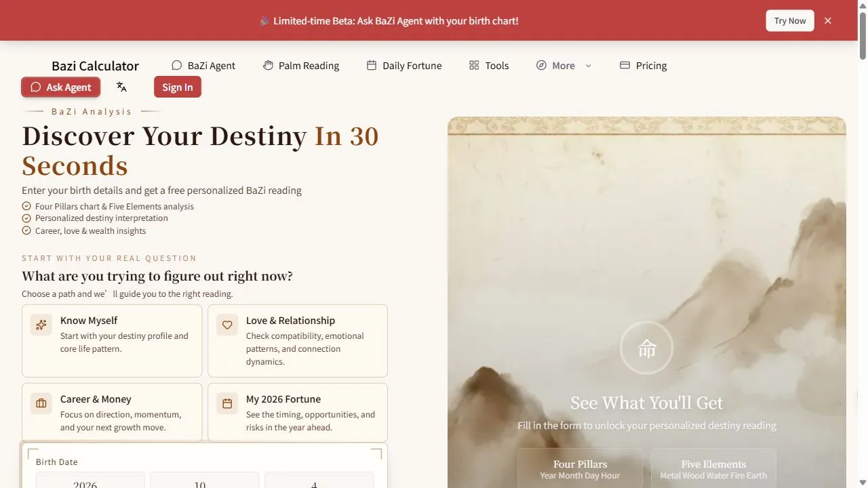Select the Love & Relationship path title
The height and width of the screenshot is (488, 868).
[290, 321]
